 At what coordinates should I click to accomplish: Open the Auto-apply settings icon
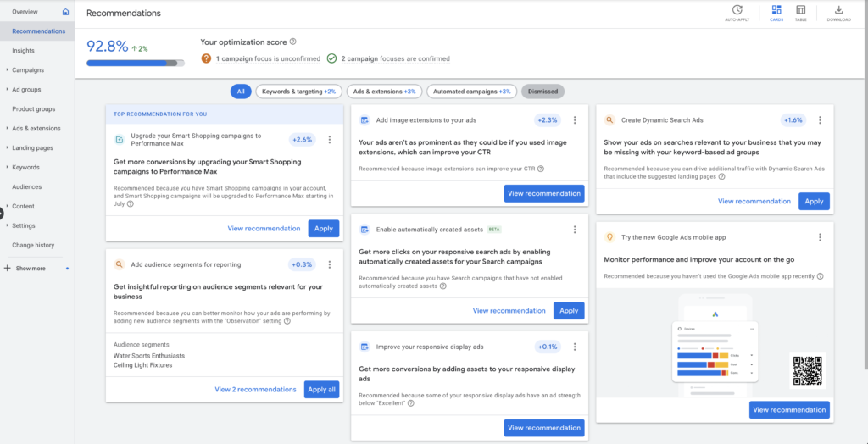pos(737,10)
